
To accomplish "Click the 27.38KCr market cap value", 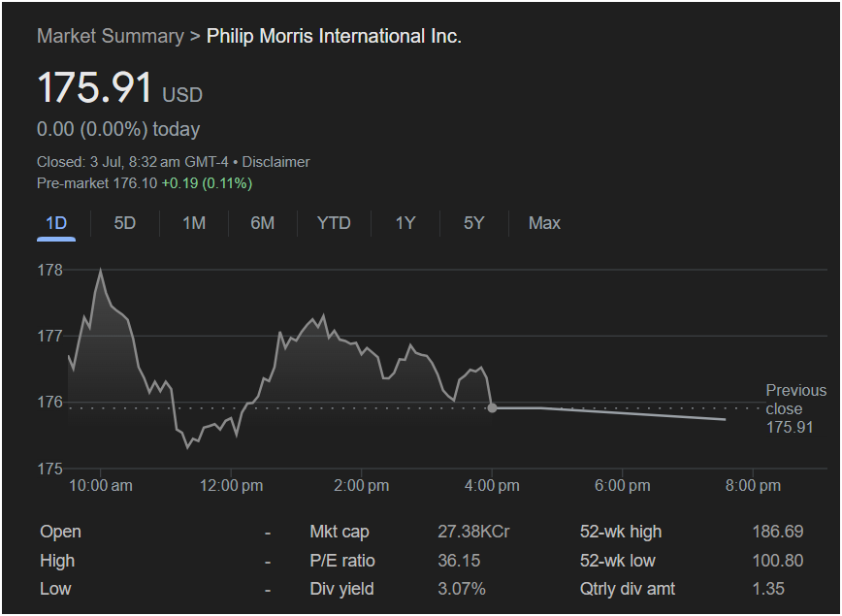I will pyautogui.click(x=473, y=532).
